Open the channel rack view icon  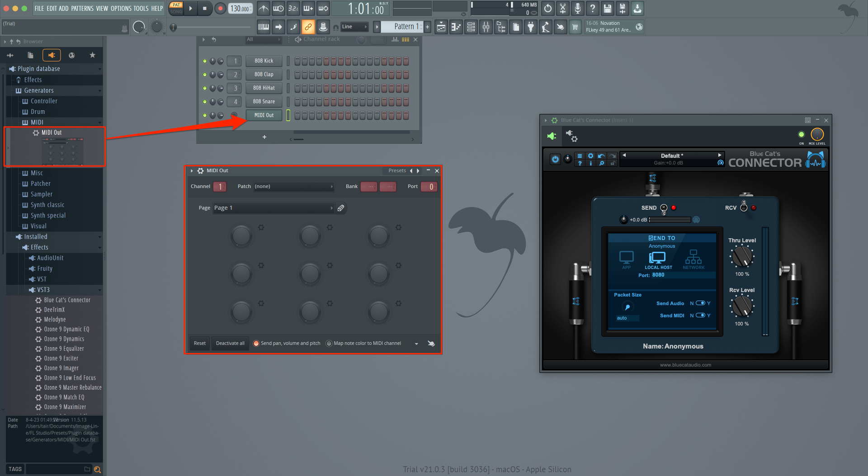tap(471, 27)
